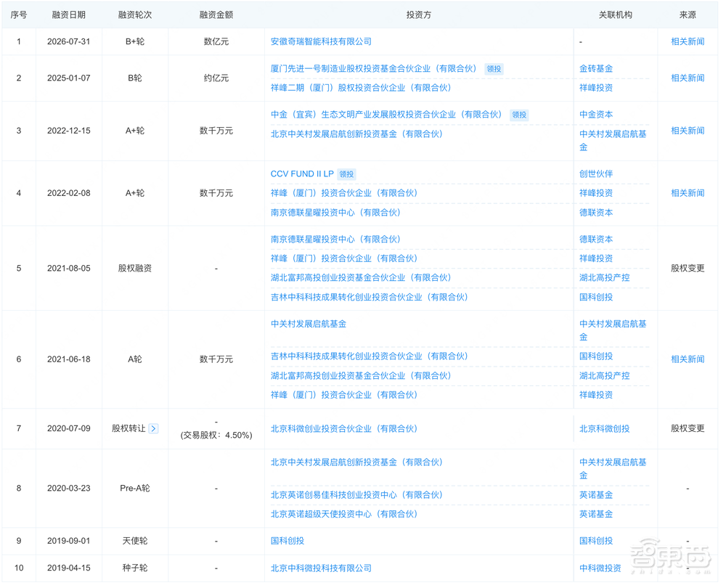Click the 融资金额 column header
The image size is (726, 588).
click(216, 15)
